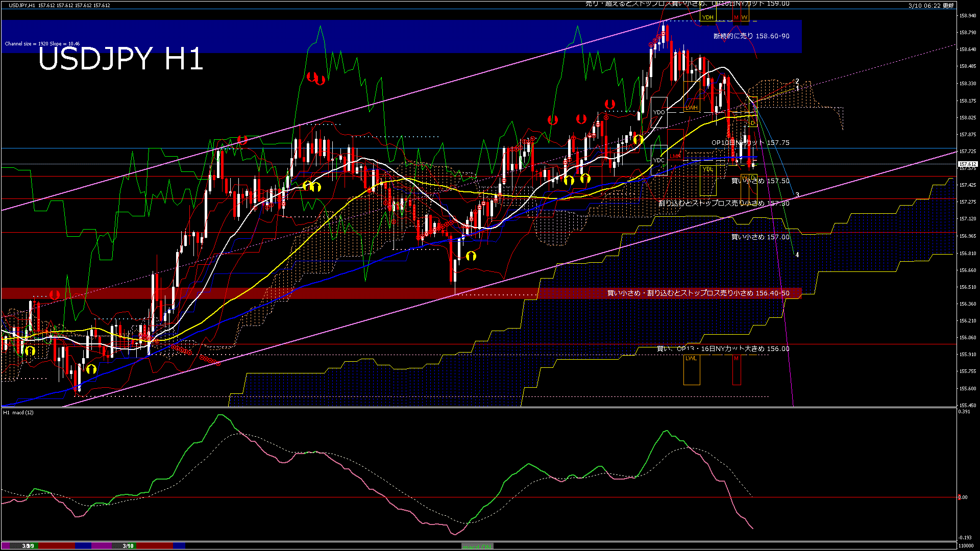Image resolution: width=980 pixels, height=551 pixels.
Task: Click the LWH orange box marker
Action: (x=691, y=108)
